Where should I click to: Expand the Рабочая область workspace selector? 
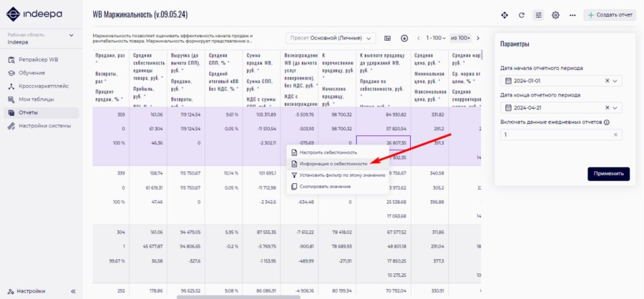71,35
